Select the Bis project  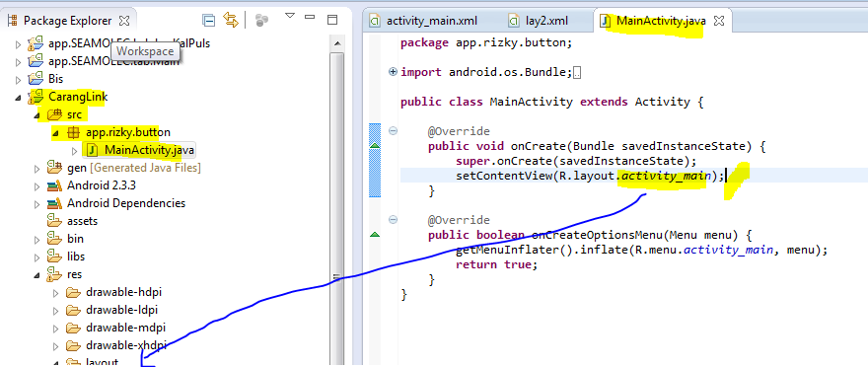click(56, 79)
